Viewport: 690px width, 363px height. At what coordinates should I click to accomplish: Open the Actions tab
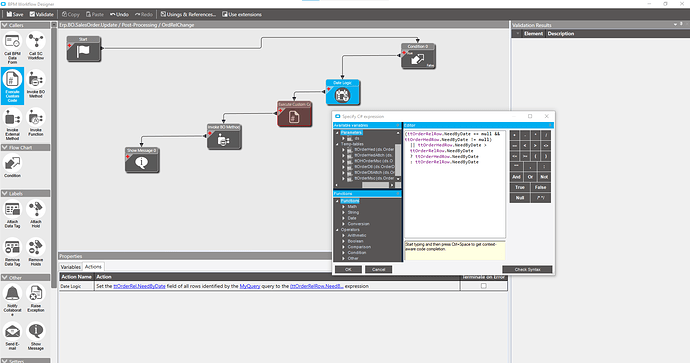(93, 267)
